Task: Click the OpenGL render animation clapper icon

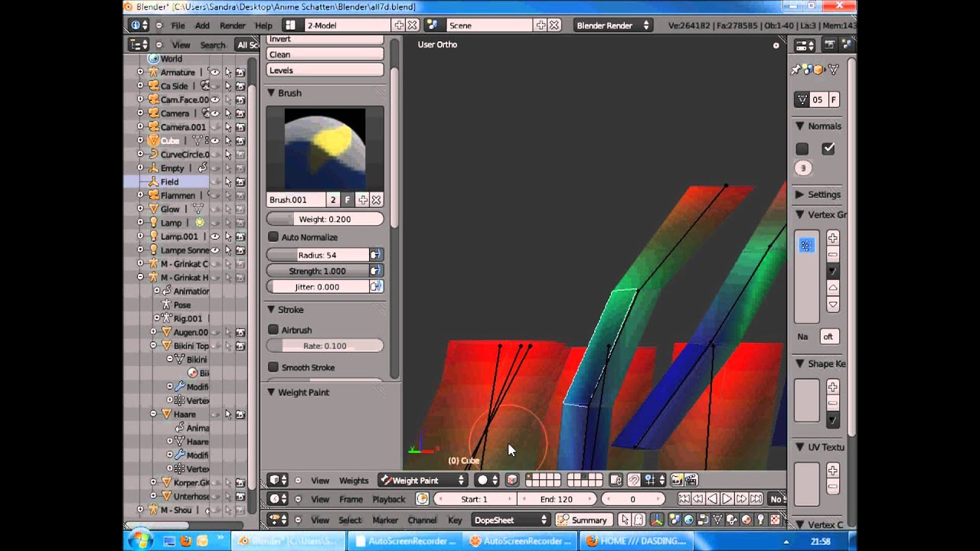Action: point(691,481)
